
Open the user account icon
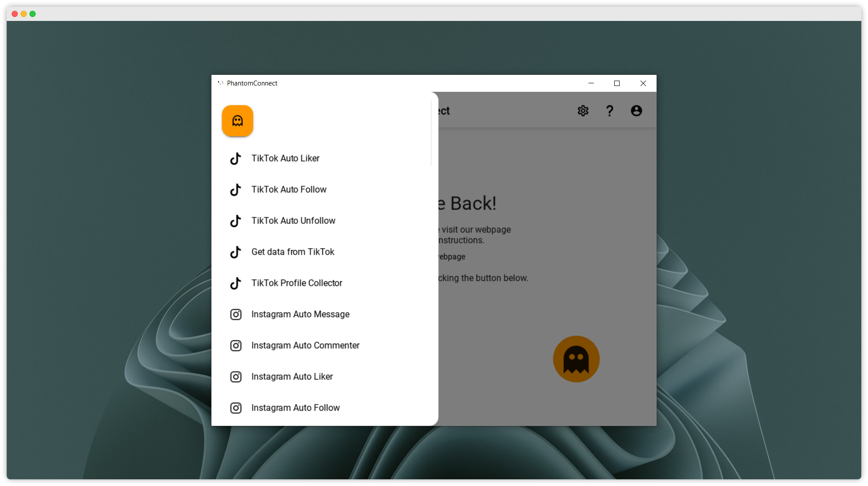[x=637, y=110]
